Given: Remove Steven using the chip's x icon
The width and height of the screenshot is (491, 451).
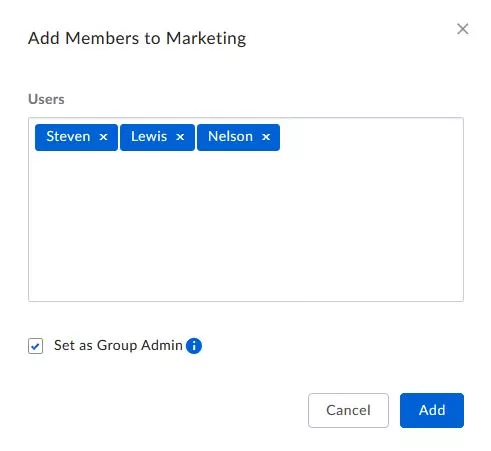Looking at the screenshot, I should point(103,137).
